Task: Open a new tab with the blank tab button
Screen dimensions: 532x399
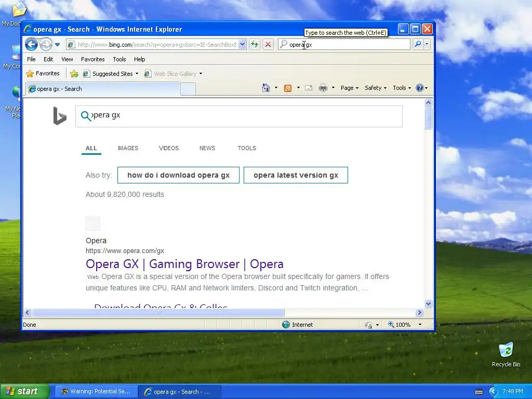Action: pyautogui.click(x=188, y=89)
